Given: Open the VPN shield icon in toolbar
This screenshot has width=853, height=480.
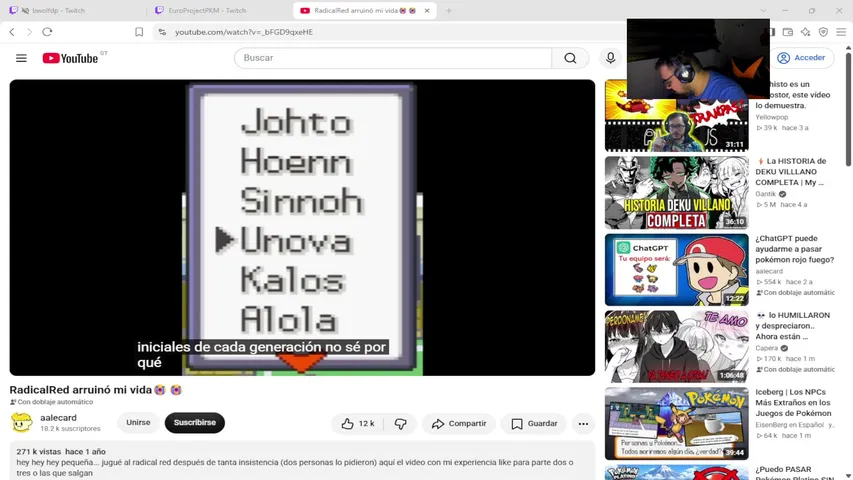Looking at the screenshot, I should coord(823,32).
